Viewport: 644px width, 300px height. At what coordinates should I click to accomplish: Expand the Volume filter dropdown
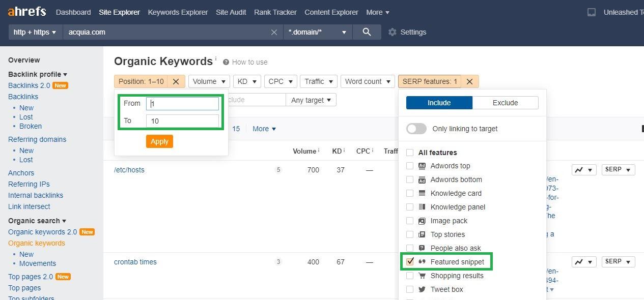[x=209, y=81]
